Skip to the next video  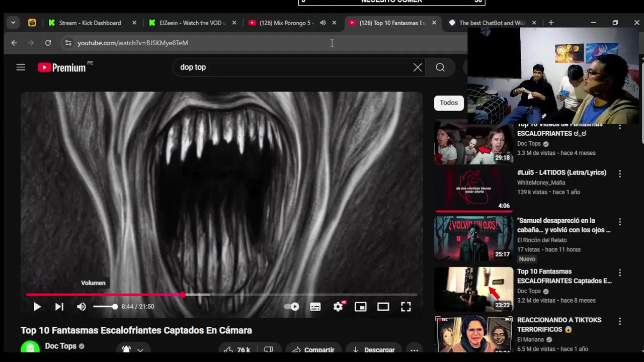[x=59, y=307]
